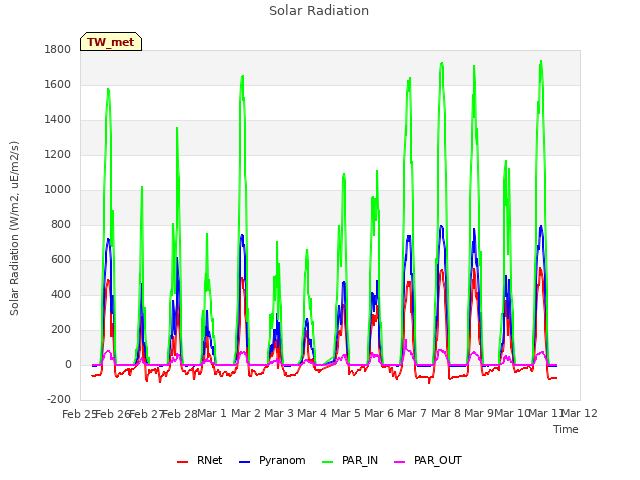Click the Mar 7 x-axis tick label
The width and height of the screenshot is (640, 480).
click(412, 413)
